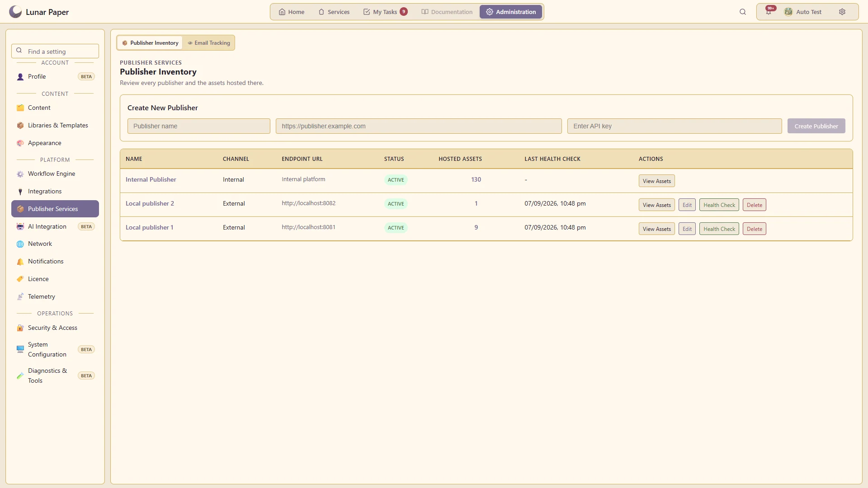
Task: Open the Local publisher 1 link
Action: point(149,228)
